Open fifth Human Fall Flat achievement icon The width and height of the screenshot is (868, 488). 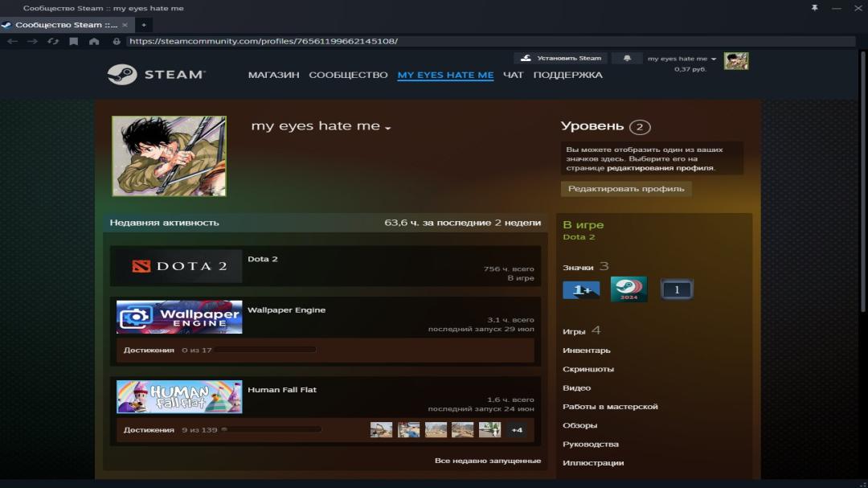point(489,430)
